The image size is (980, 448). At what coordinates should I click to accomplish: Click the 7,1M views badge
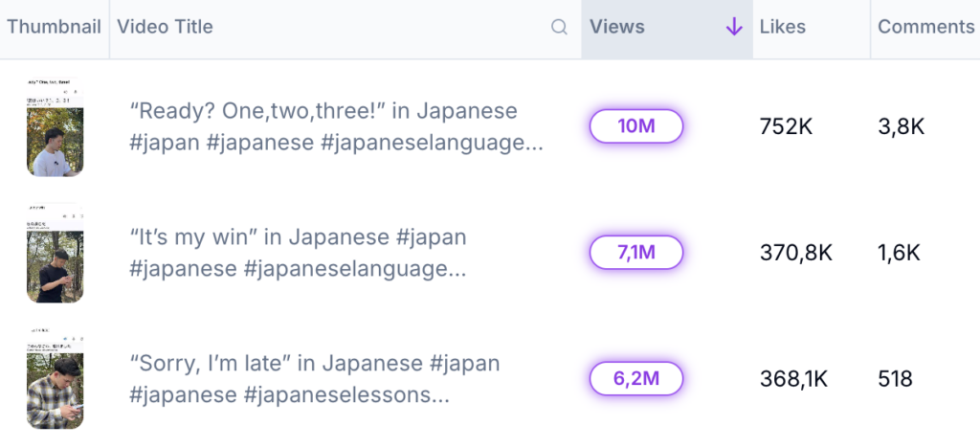(x=636, y=253)
